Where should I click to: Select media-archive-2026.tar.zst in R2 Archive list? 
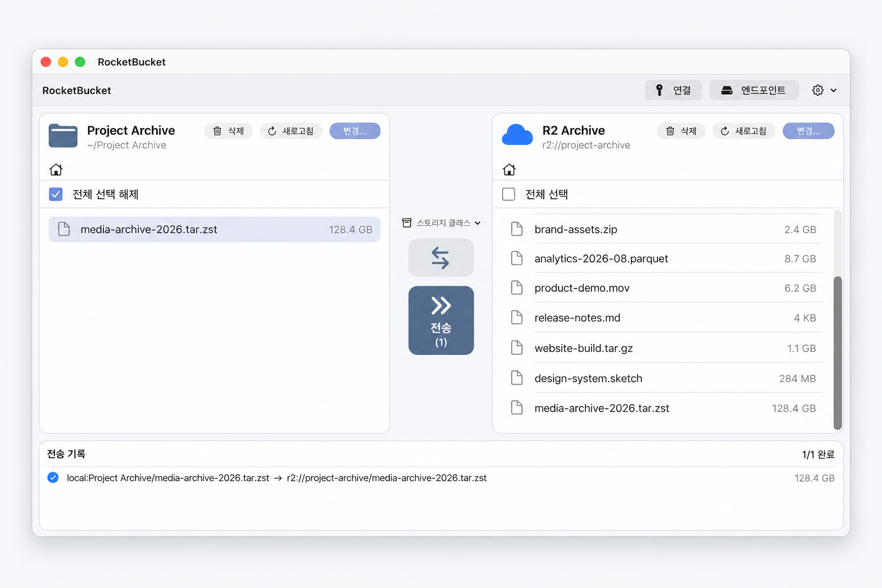point(602,408)
